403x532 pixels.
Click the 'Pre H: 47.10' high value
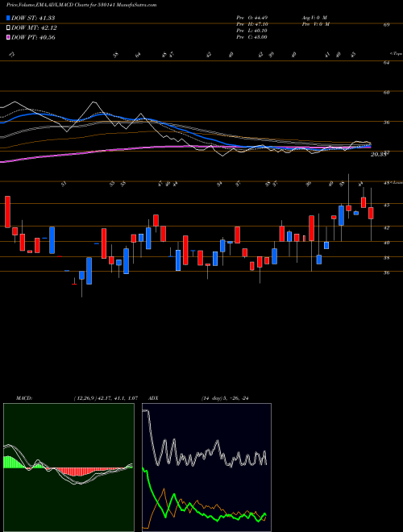point(252,24)
